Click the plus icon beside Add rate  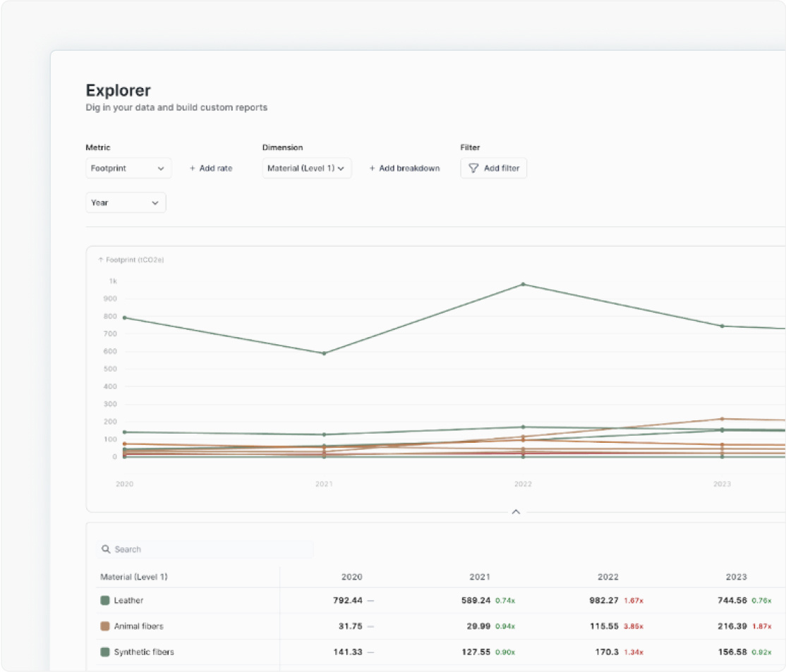point(192,169)
